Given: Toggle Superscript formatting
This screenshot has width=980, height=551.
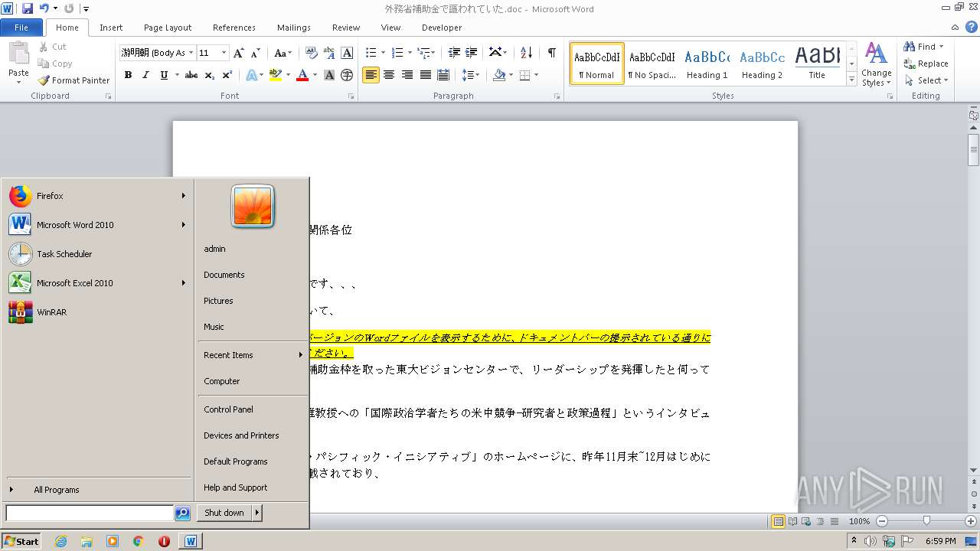Looking at the screenshot, I should [227, 75].
